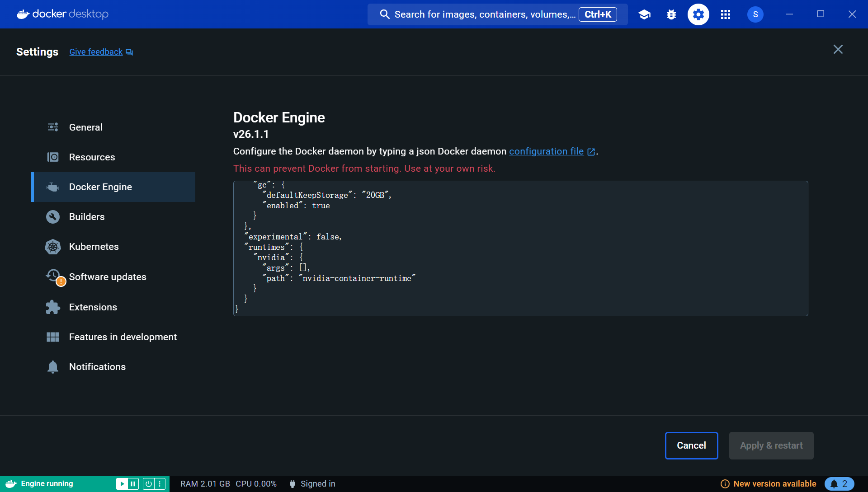Click the feedback speech bubble icon
Image resolution: width=868 pixels, height=492 pixels.
point(129,52)
